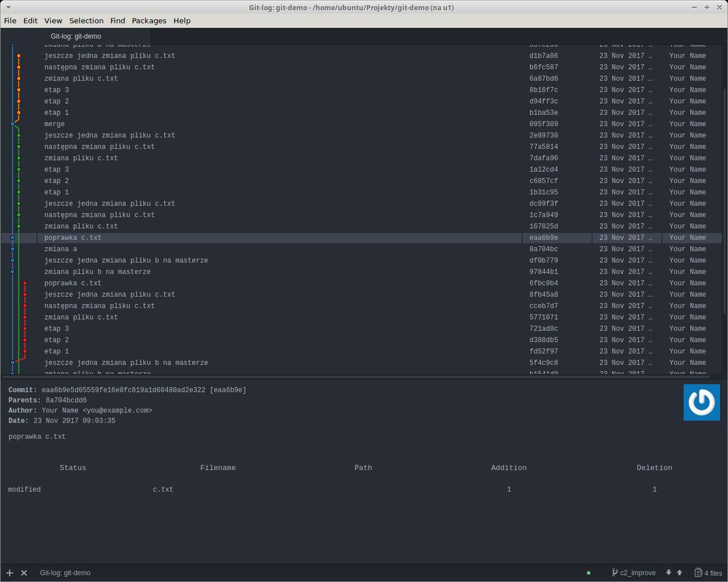Select commit hash 1c7a949
Screen dimensions: 728x582
(544, 215)
